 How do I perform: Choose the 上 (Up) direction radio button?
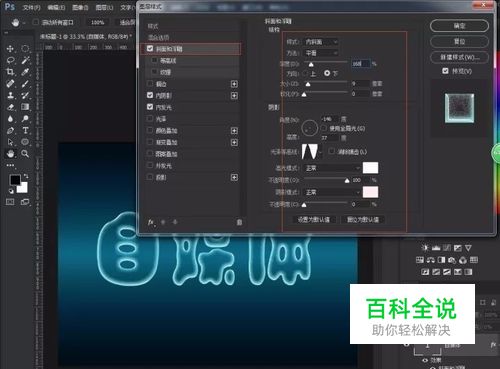[x=306, y=73]
